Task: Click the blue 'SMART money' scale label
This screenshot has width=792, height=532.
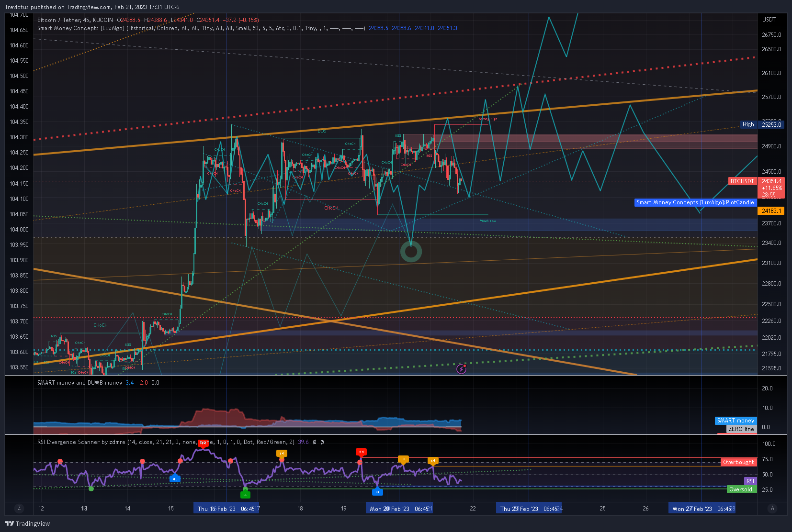Action: pyautogui.click(x=735, y=421)
